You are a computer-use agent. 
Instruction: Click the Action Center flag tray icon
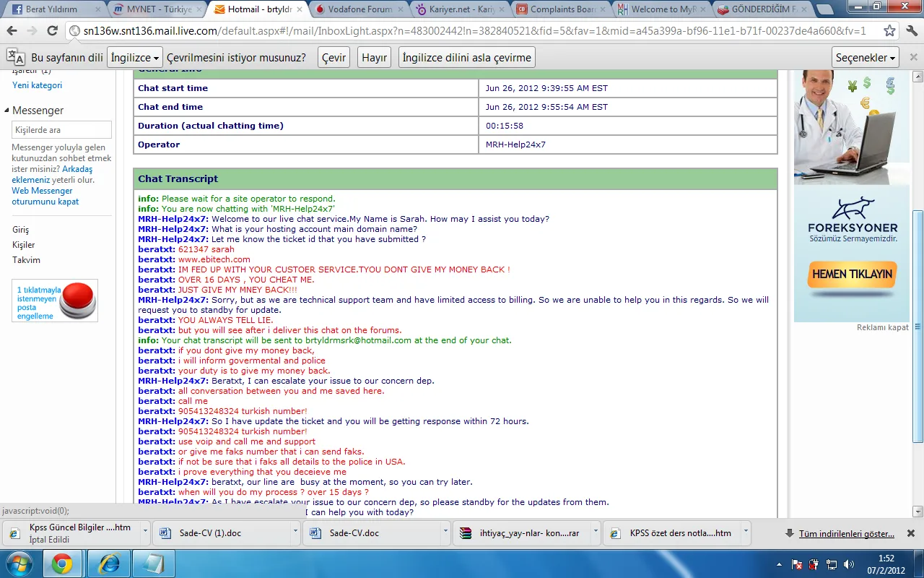797,564
